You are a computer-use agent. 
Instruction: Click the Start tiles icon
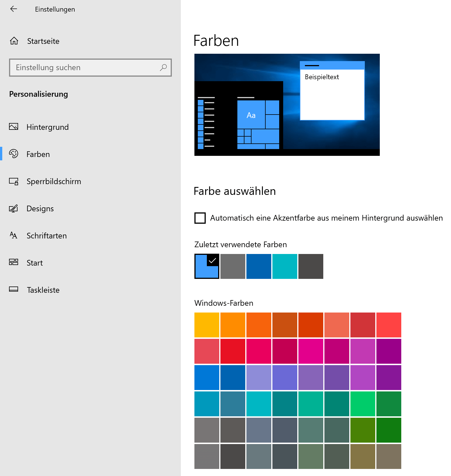tap(14, 262)
